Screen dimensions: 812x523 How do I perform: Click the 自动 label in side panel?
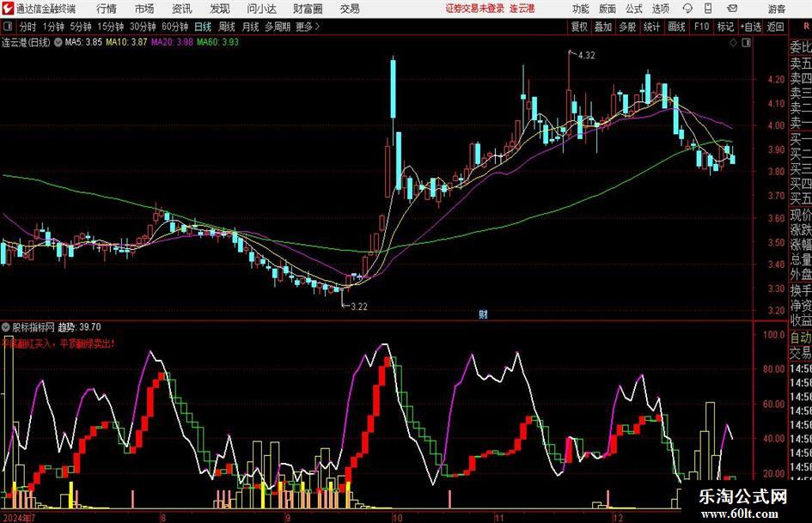tap(801, 338)
